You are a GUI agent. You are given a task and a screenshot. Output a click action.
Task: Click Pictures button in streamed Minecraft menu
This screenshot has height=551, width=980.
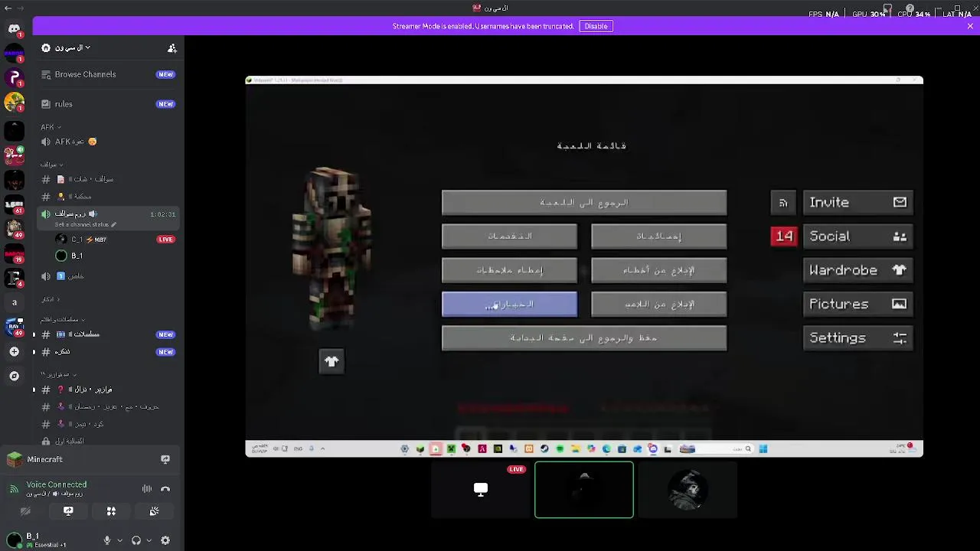(x=857, y=304)
